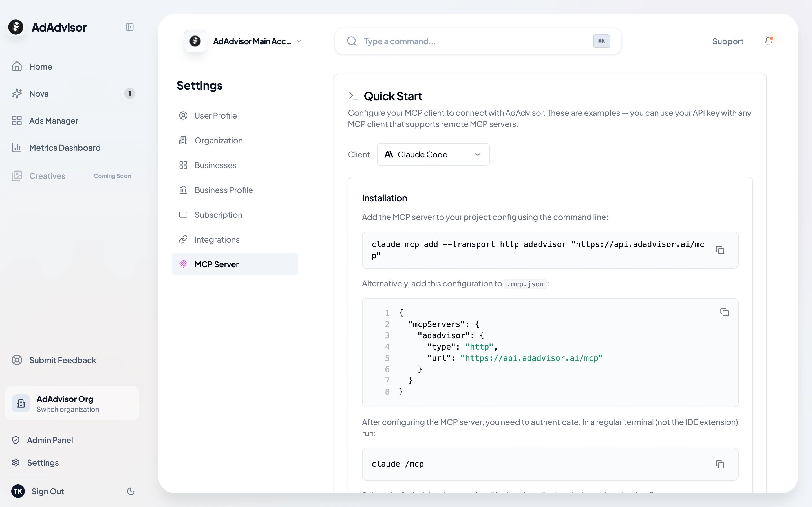Click the TK user avatar

click(x=18, y=491)
